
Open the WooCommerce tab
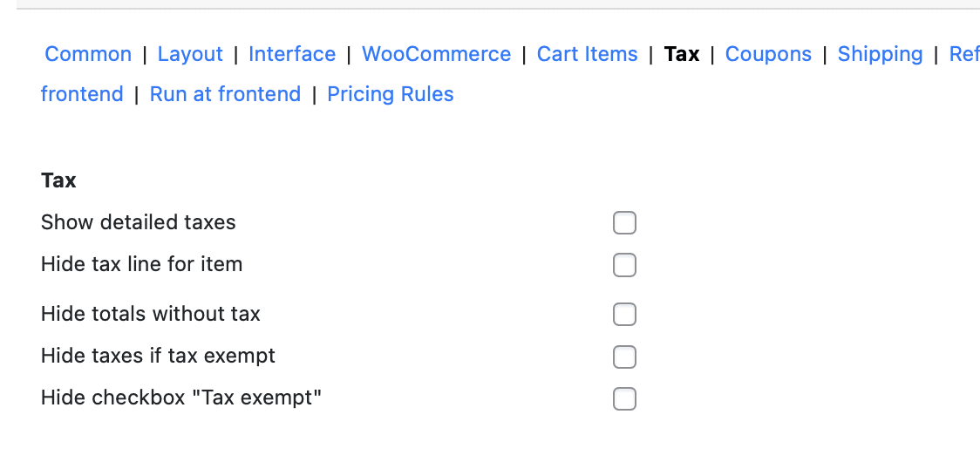436,54
